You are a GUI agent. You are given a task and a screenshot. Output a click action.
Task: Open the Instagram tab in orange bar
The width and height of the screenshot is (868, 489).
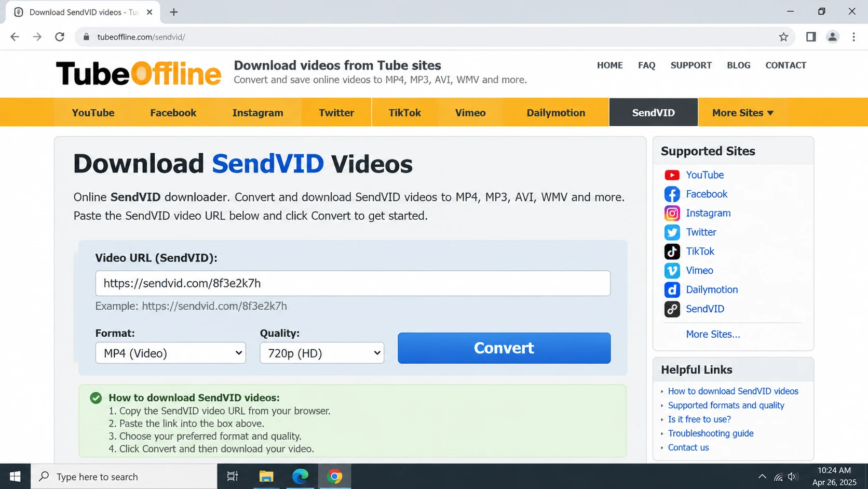257,113
